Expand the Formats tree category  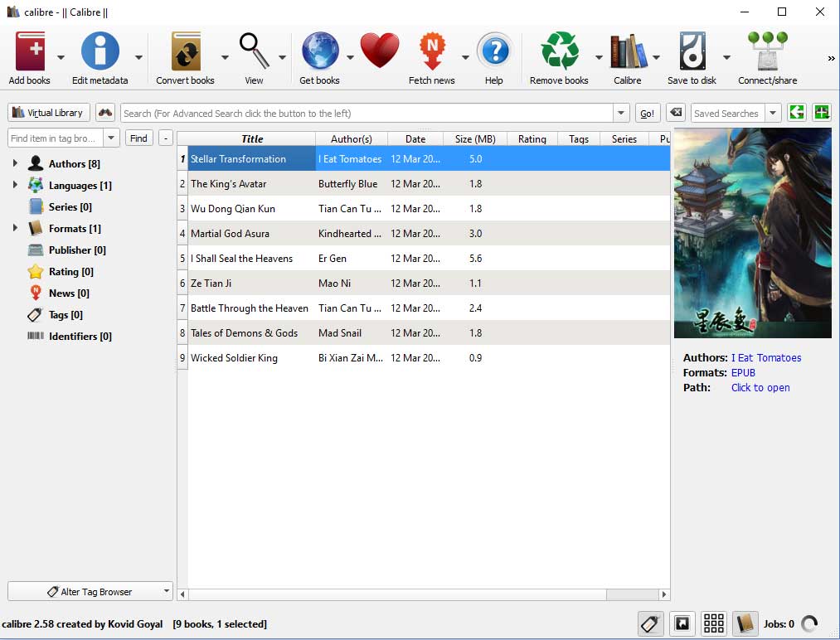pos(15,228)
